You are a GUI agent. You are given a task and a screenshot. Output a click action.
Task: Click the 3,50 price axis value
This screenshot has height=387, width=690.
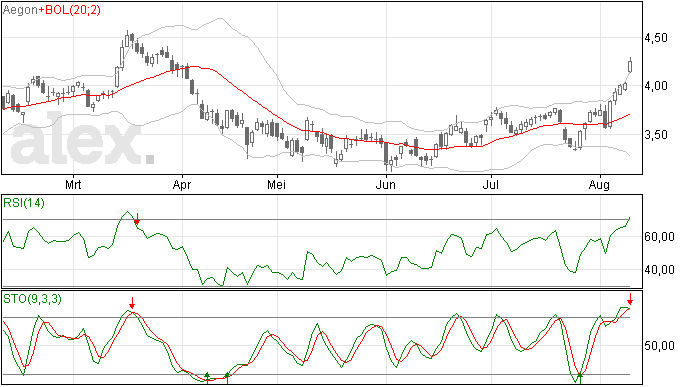[656, 135]
